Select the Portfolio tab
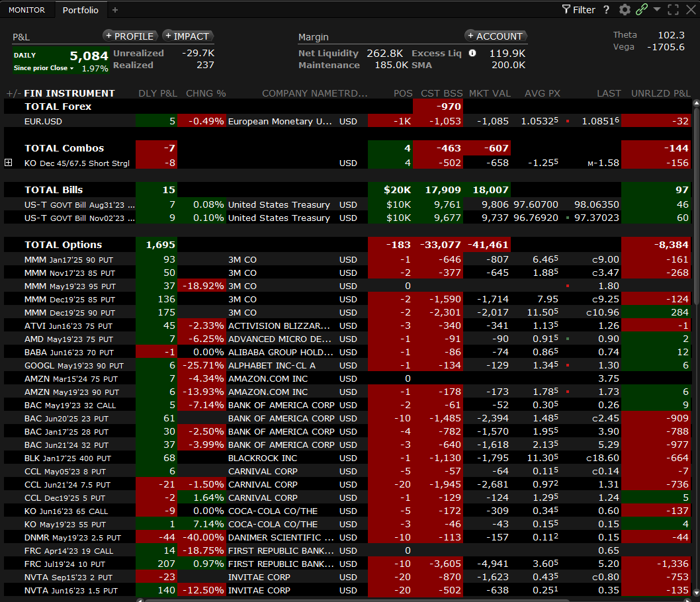Screen dimensions: 700x602 (x=81, y=10)
